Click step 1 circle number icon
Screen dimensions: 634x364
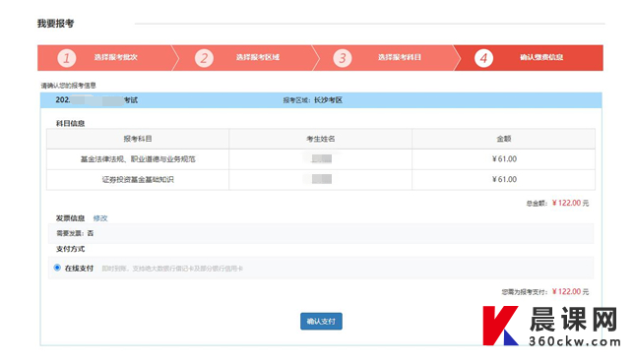(x=67, y=58)
